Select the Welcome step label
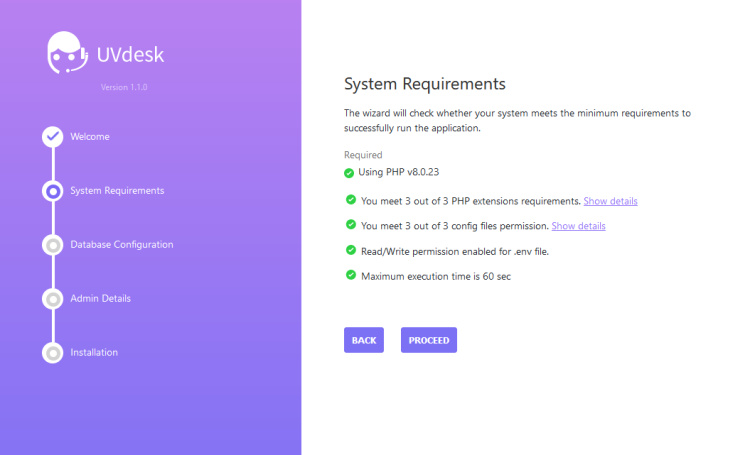This screenshot has width=750, height=455. 90,137
